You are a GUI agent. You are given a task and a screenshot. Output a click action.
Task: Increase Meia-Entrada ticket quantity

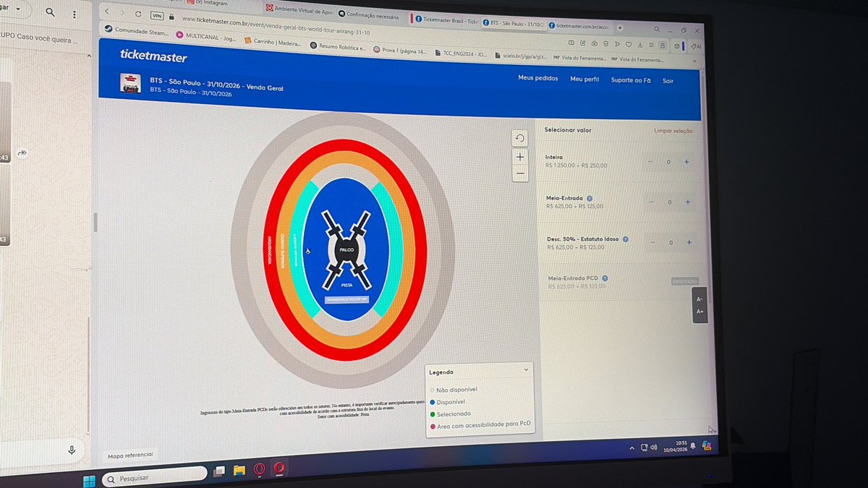click(x=687, y=202)
